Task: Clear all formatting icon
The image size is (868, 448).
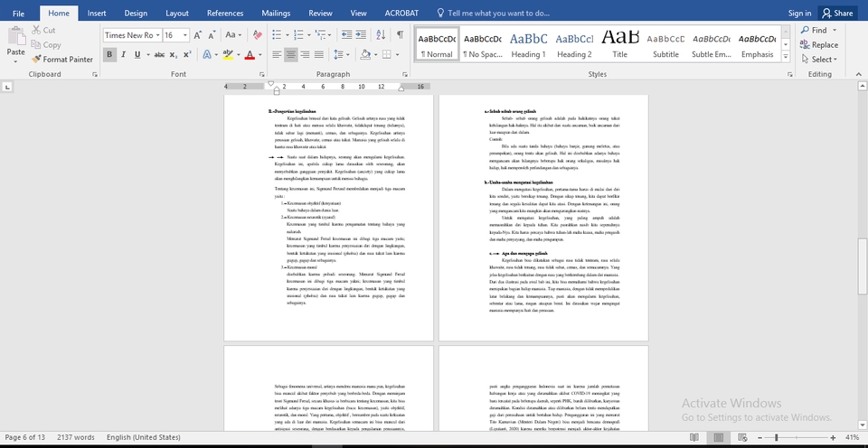Action: (x=257, y=35)
